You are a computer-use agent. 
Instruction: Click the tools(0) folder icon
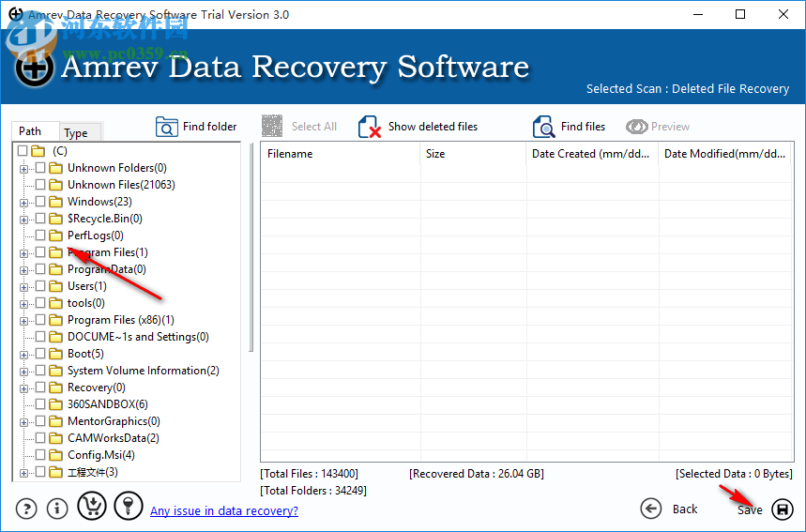(55, 303)
